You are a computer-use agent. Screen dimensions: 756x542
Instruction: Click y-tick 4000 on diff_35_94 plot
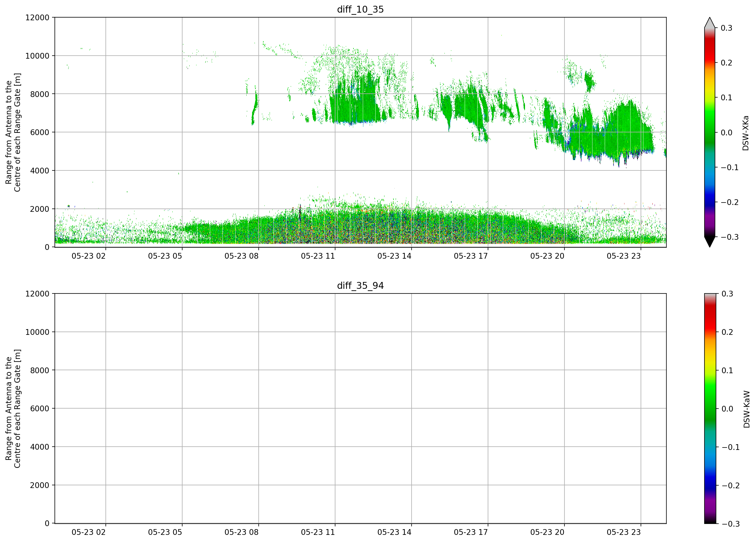(x=40, y=447)
